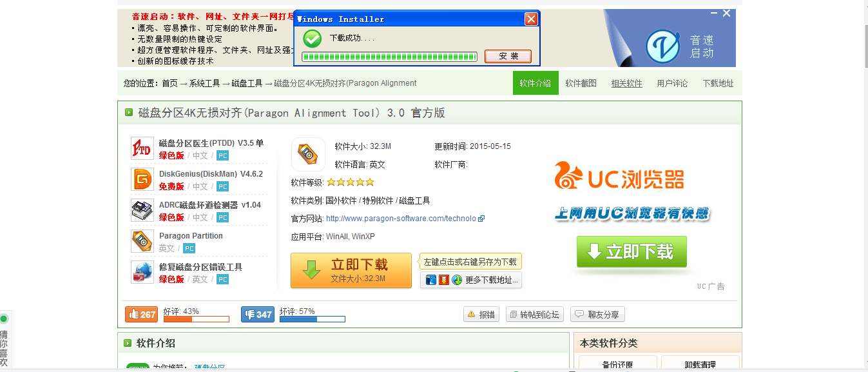Switch to the 软件截图 tab
The height and width of the screenshot is (372, 868).
click(x=581, y=83)
